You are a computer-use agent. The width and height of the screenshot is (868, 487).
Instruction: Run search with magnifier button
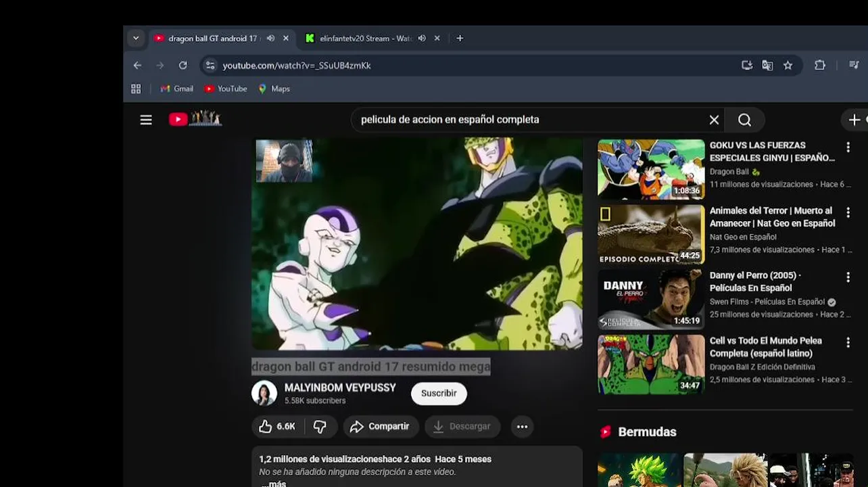pos(744,120)
